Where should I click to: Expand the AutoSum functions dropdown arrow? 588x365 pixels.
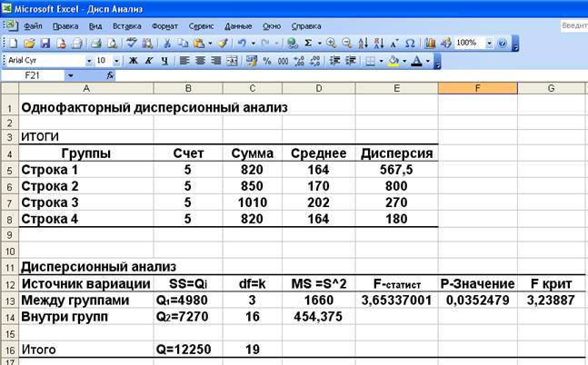coord(320,44)
